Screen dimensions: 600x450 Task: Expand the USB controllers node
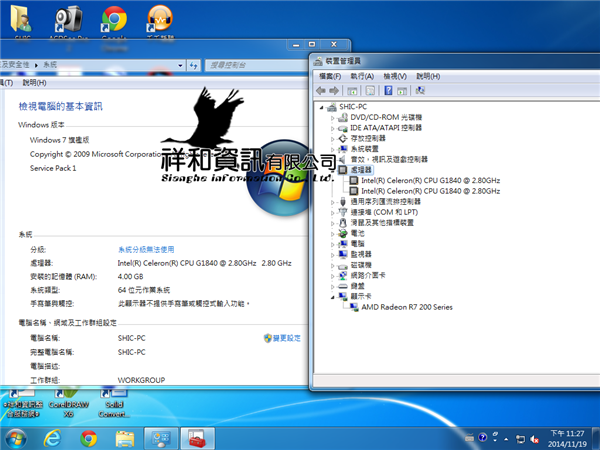333,202
